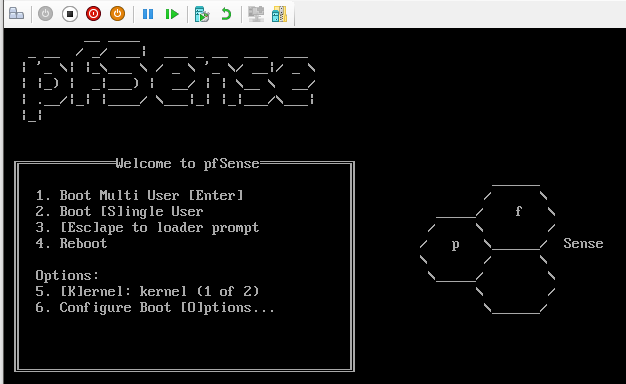The height and width of the screenshot is (384, 626).
Task: Click the hexagon containing letter f
Action: tap(516, 218)
